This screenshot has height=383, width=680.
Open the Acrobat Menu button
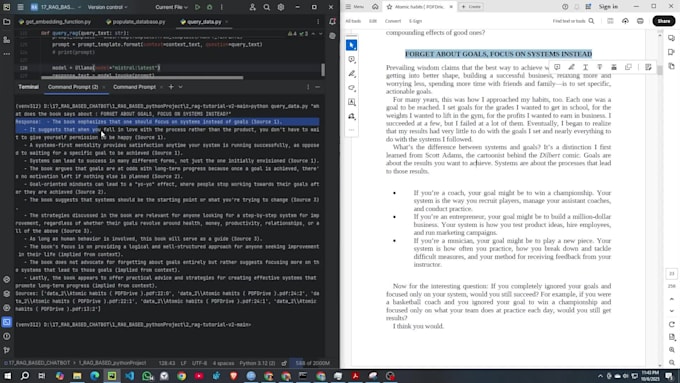click(x=355, y=7)
